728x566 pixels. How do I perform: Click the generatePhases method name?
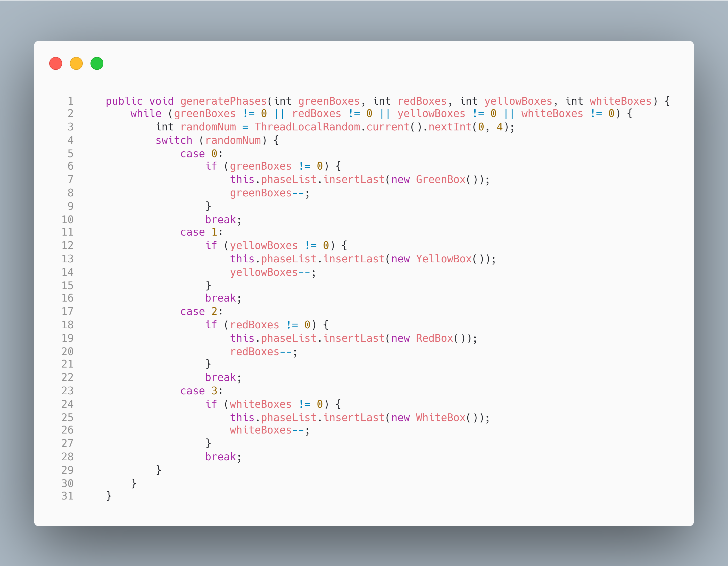click(x=224, y=101)
